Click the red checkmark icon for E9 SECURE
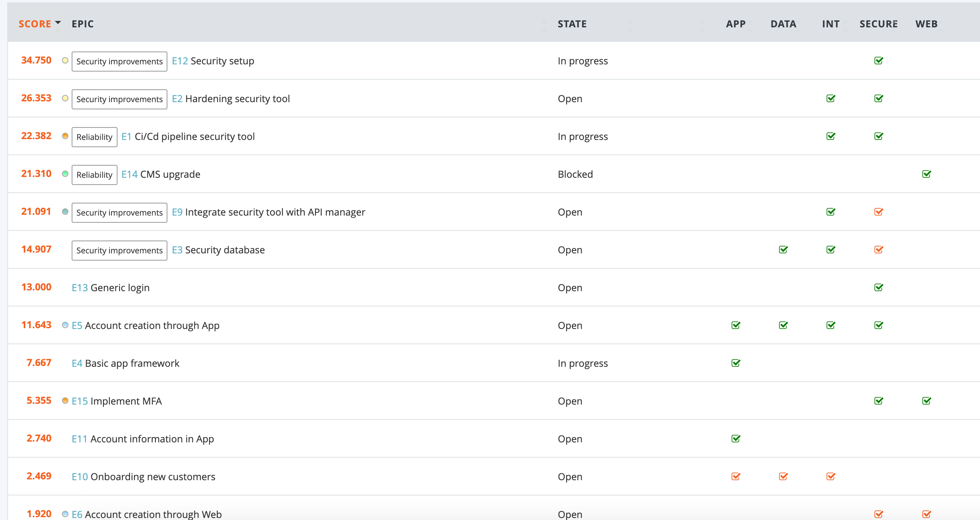The height and width of the screenshot is (520, 980). click(879, 211)
